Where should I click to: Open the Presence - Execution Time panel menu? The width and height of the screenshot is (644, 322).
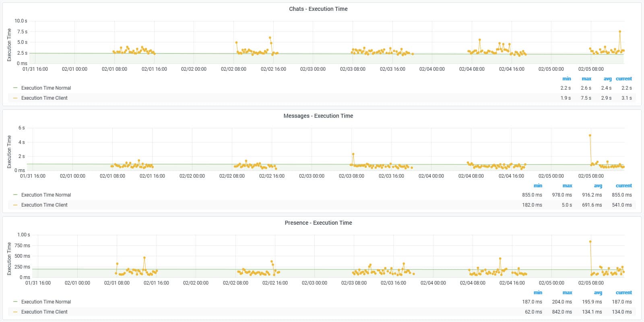[x=318, y=223]
